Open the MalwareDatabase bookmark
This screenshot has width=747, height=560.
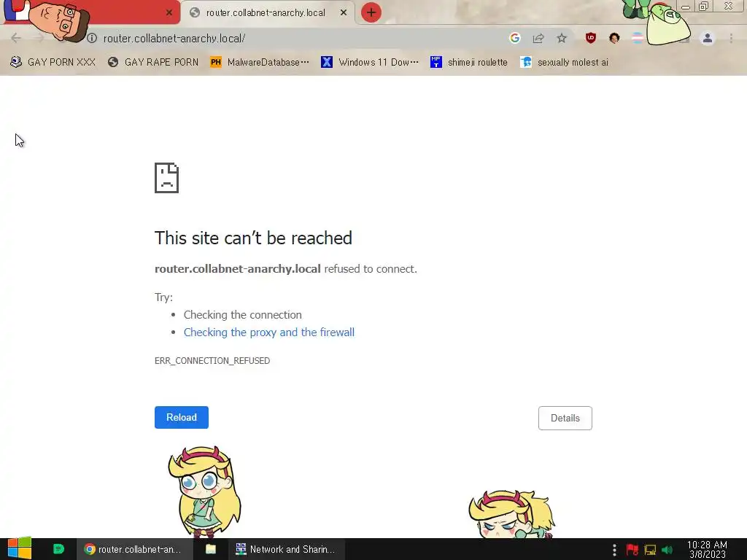[x=259, y=63]
